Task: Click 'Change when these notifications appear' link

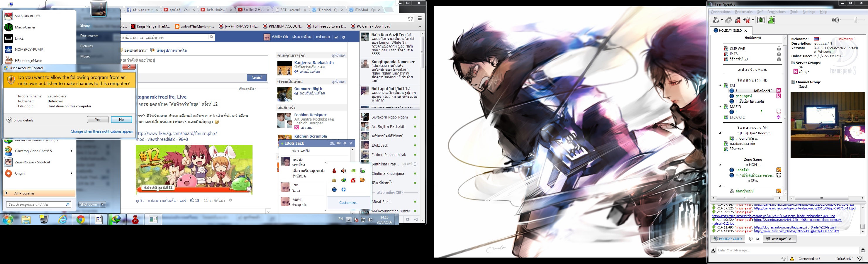Action: tap(102, 131)
